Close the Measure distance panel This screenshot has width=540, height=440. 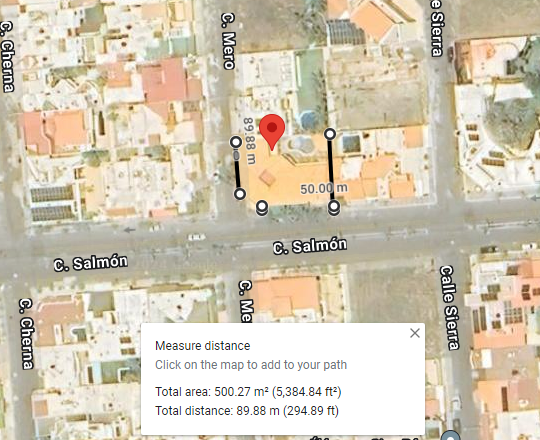415,333
